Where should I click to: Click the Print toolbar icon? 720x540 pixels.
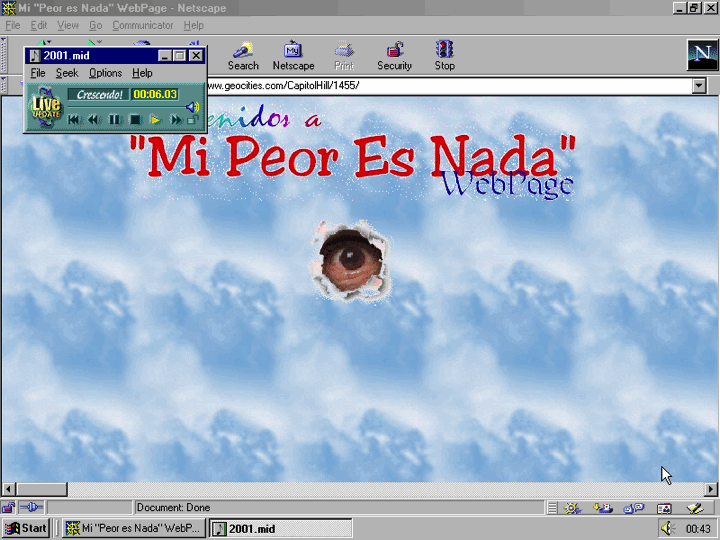tap(344, 55)
